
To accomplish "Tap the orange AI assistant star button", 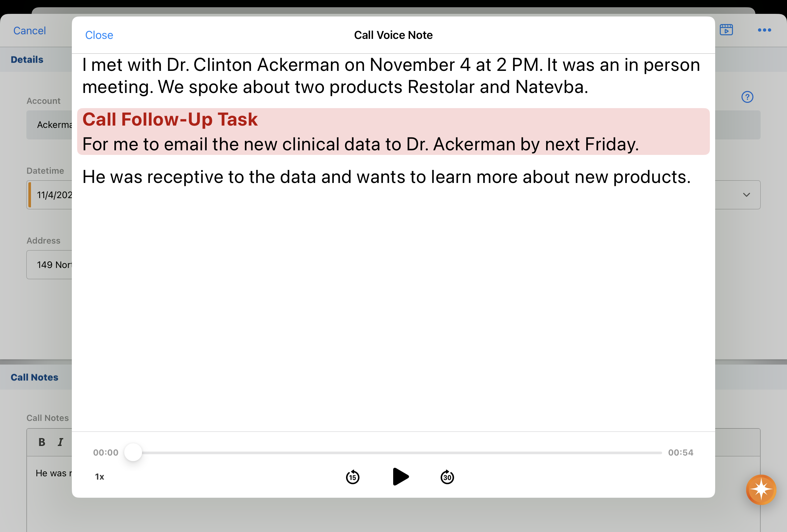I will point(761,490).
